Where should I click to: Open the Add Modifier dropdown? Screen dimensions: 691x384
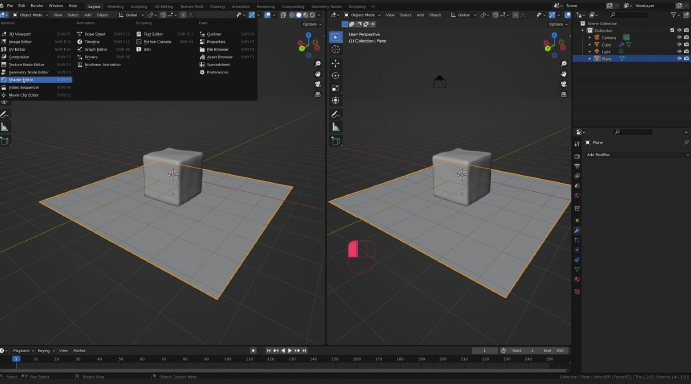(637, 155)
